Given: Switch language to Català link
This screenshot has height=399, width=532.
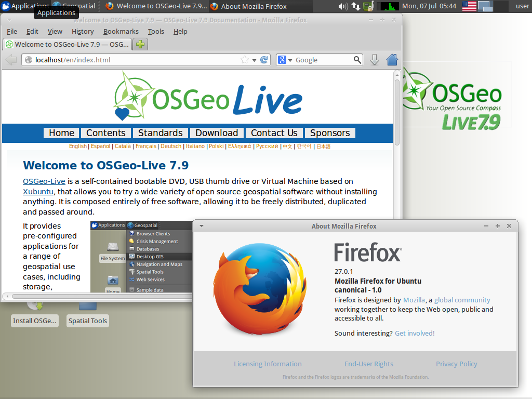Looking at the screenshot, I should pos(123,146).
